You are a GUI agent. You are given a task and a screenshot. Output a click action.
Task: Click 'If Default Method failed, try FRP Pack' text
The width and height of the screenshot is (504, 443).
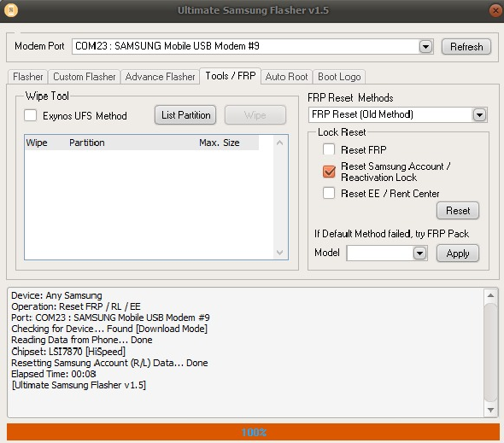pos(391,234)
